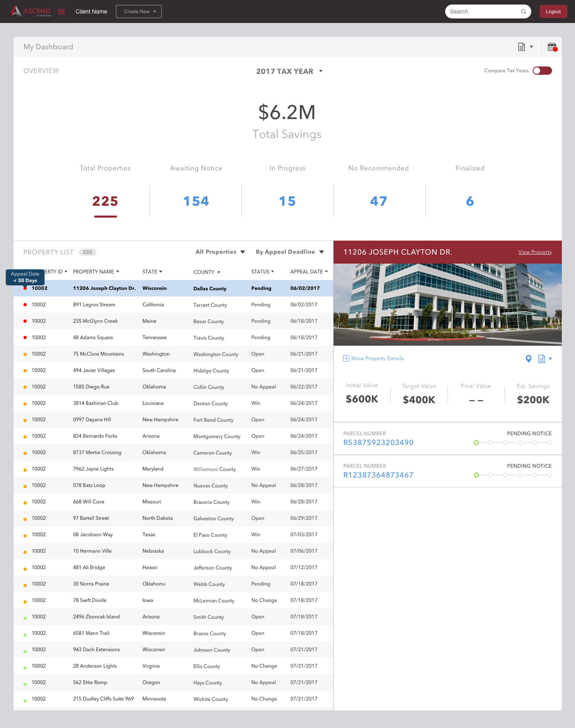Select the 48 Adams Square row

click(173, 337)
